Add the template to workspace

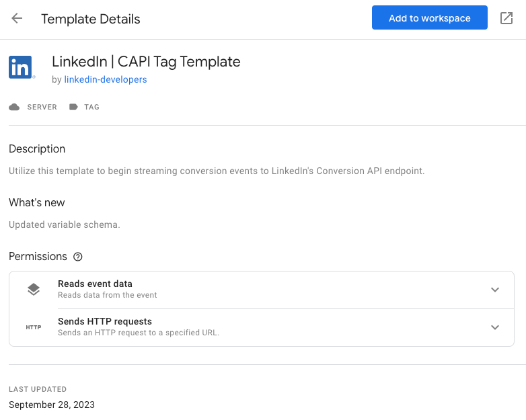point(429,17)
